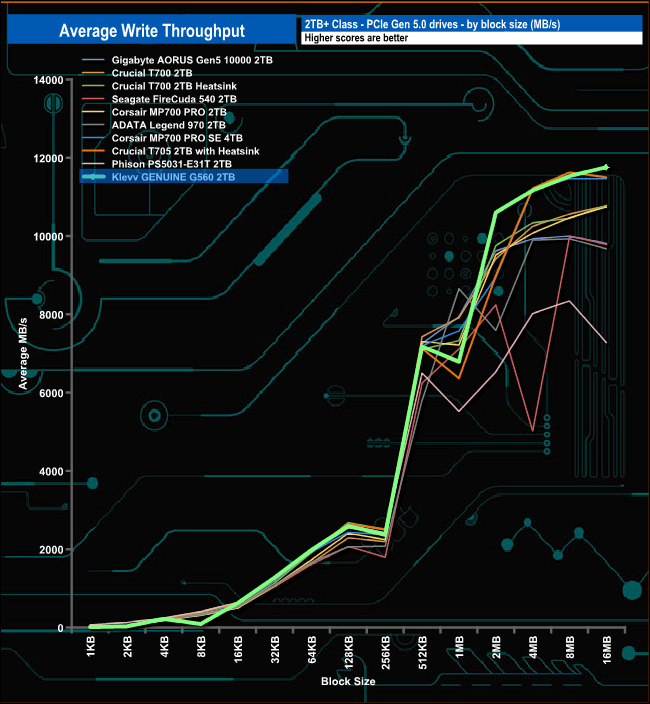The width and height of the screenshot is (650, 704).
Task: Click the 32KB x-axis label
Action: coord(275,649)
